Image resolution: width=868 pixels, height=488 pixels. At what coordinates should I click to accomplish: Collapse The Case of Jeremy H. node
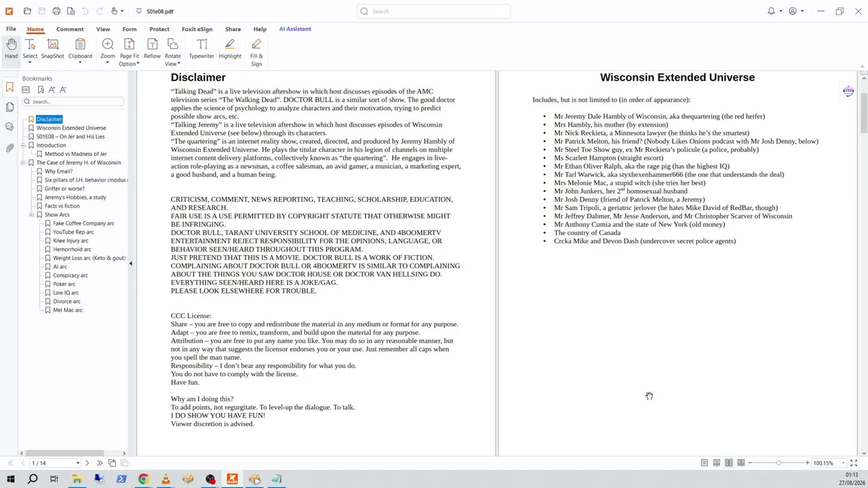(x=23, y=163)
